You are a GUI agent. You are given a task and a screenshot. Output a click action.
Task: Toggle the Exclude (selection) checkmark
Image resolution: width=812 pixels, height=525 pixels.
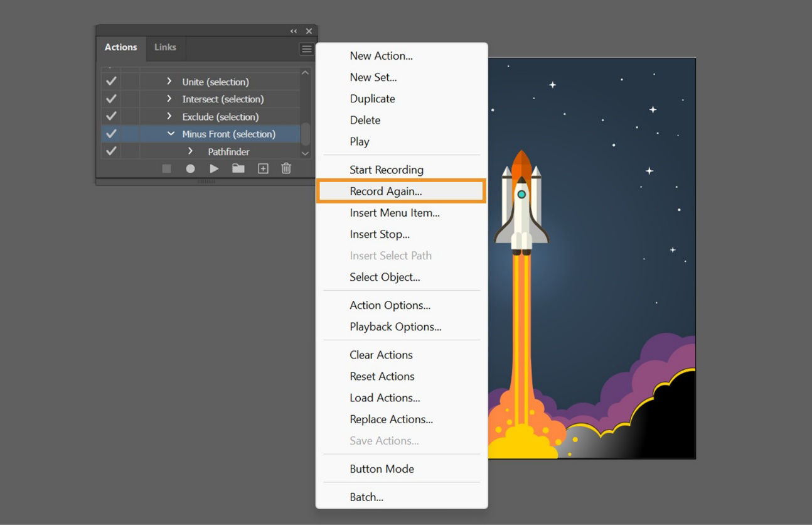coord(111,116)
